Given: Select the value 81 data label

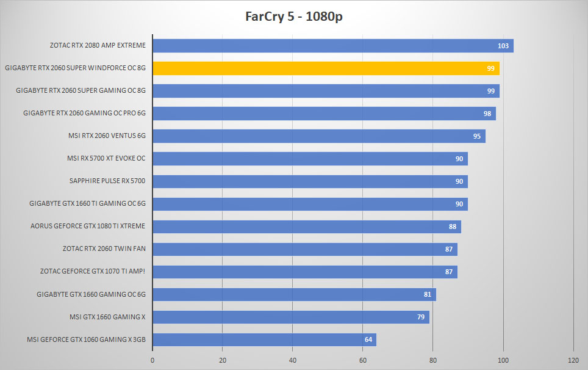Looking at the screenshot, I should (x=428, y=294).
